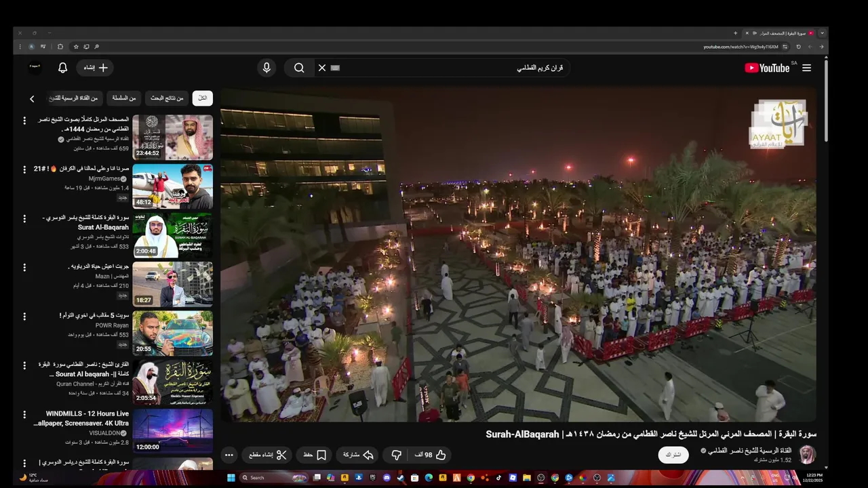Go to YouTube home via logo
868x488 pixels.
pos(767,68)
